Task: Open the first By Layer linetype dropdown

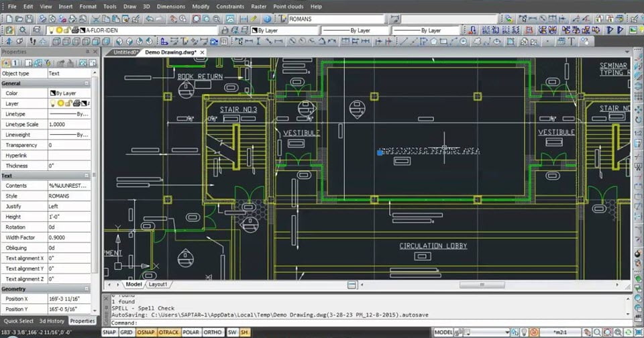Action: click(x=355, y=30)
